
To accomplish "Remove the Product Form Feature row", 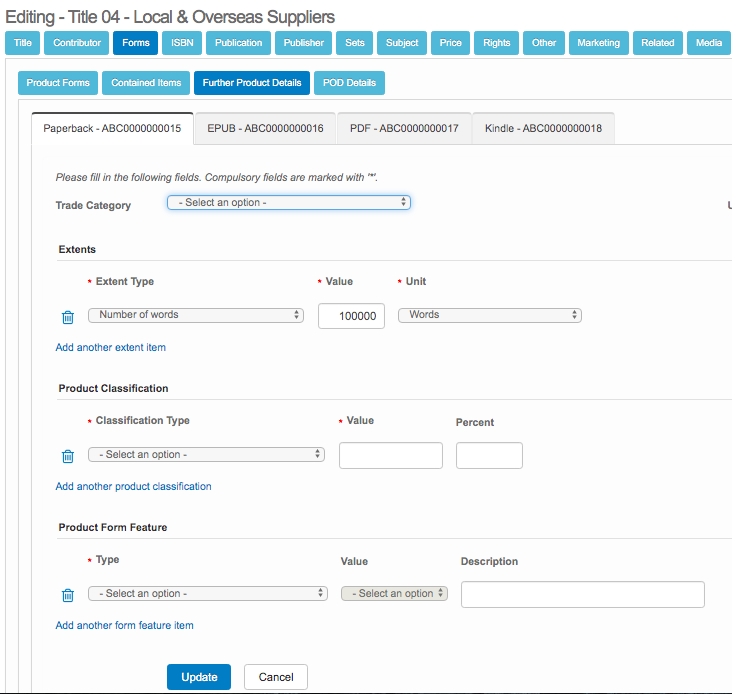I will [68, 595].
